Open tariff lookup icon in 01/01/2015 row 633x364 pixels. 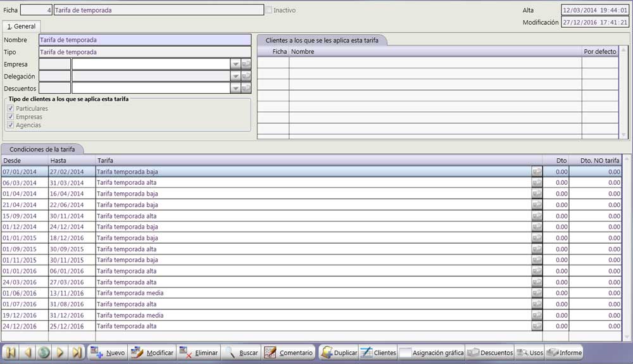[x=537, y=238]
